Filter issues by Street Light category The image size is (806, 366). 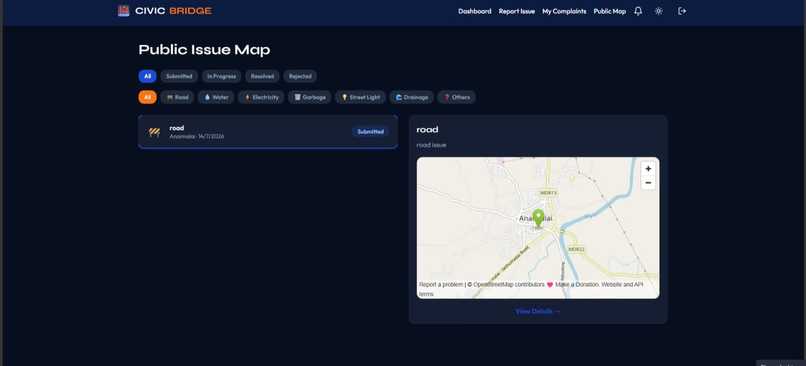360,97
